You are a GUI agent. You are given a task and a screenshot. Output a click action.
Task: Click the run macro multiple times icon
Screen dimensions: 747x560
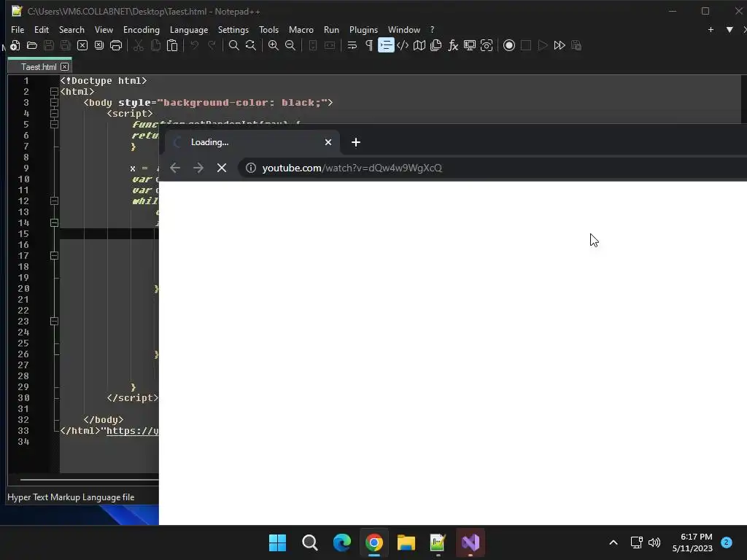pyautogui.click(x=560, y=45)
